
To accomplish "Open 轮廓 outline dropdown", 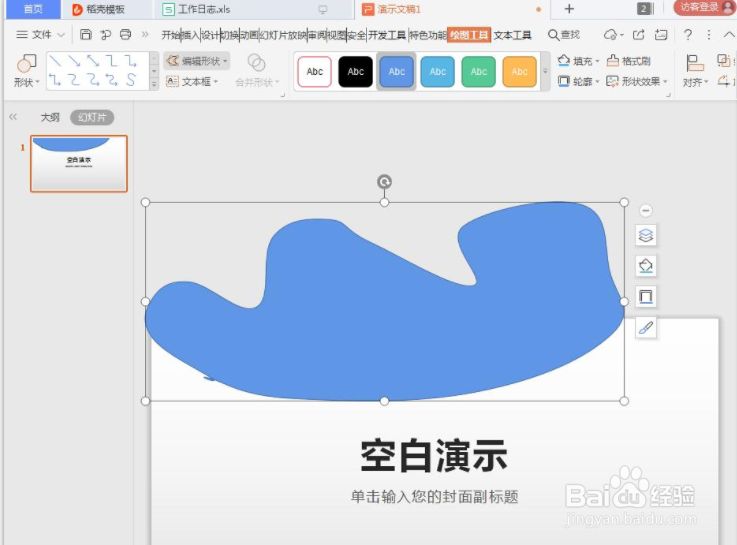I will click(579, 82).
